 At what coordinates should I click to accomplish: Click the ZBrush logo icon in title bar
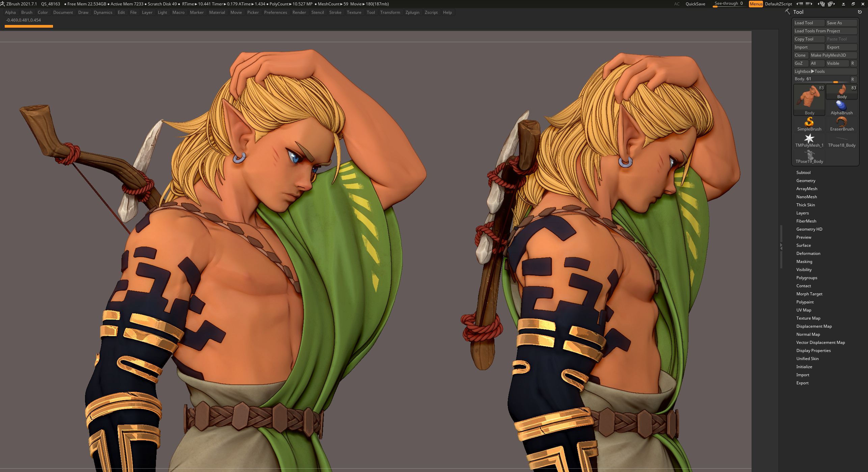click(x=3, y=4)
